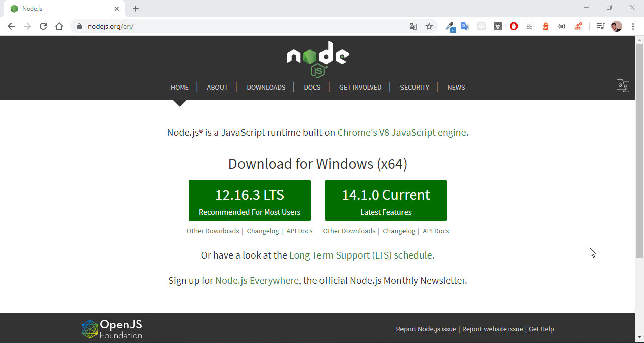Open the React Developer Tools extension icon
The width and height of the screenshot is (644, 343).
coord(481,26)
